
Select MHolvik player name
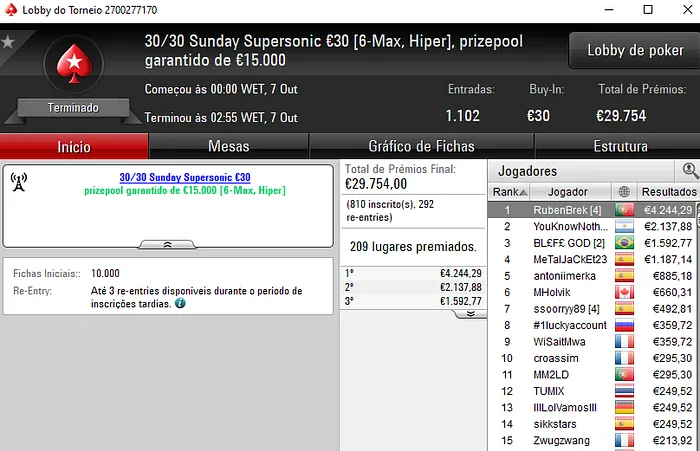point(552,292)
